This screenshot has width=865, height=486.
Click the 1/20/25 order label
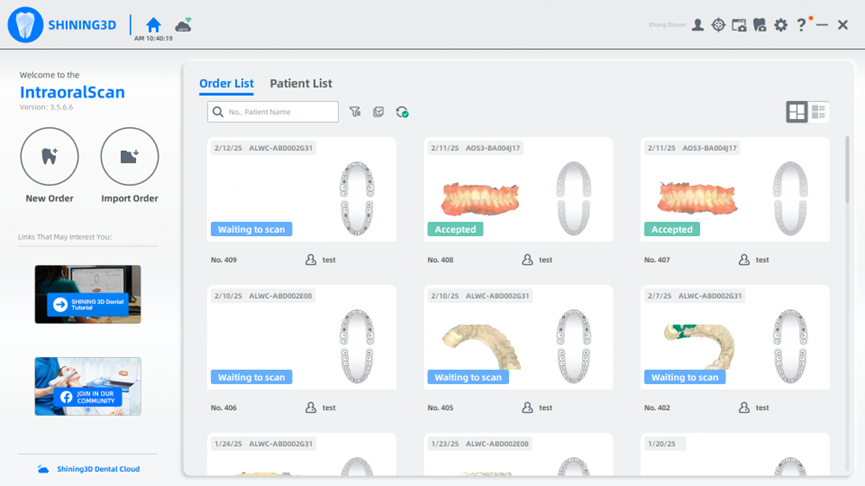pyautogui.click(x=665, y=444)
